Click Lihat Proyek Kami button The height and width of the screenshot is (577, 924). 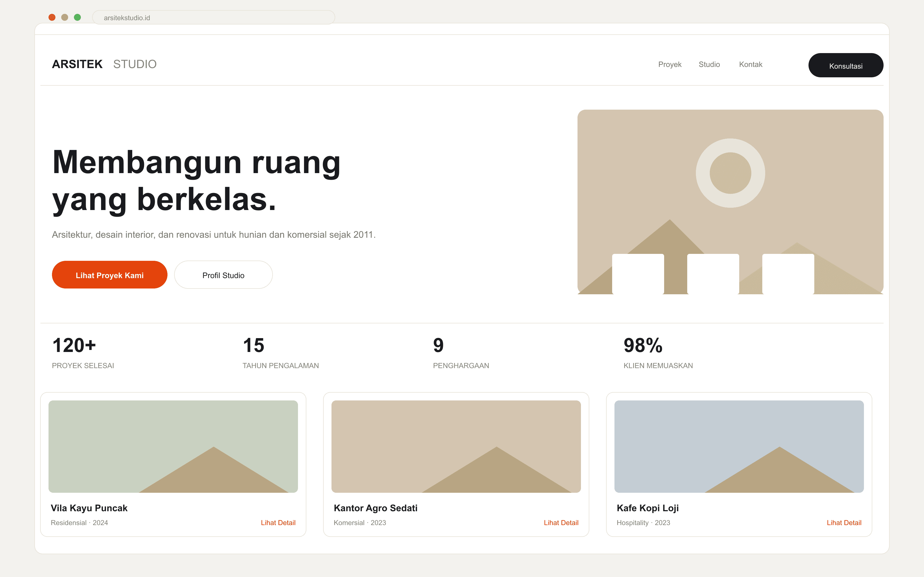click(110, 275)
